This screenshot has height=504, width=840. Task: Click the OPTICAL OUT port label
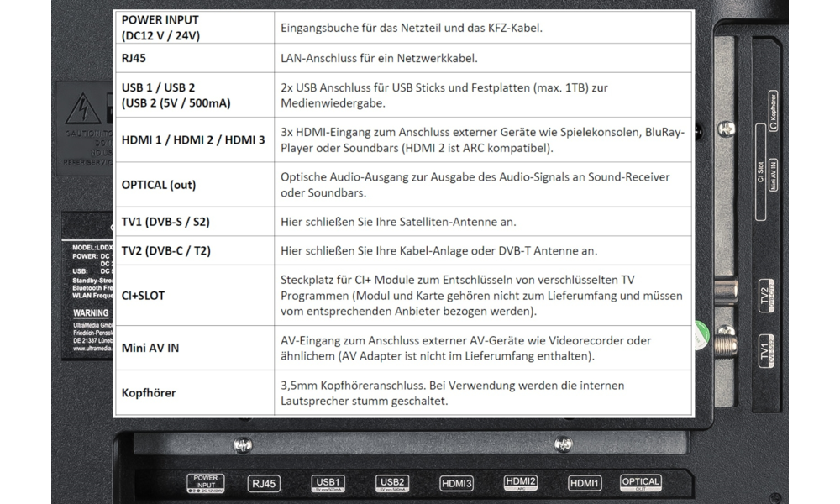click(x=640, y=483)
